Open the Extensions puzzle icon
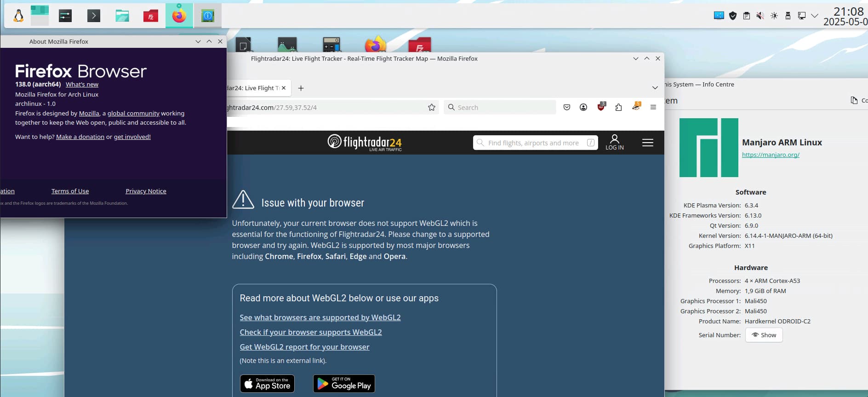 tap(618, 107)
